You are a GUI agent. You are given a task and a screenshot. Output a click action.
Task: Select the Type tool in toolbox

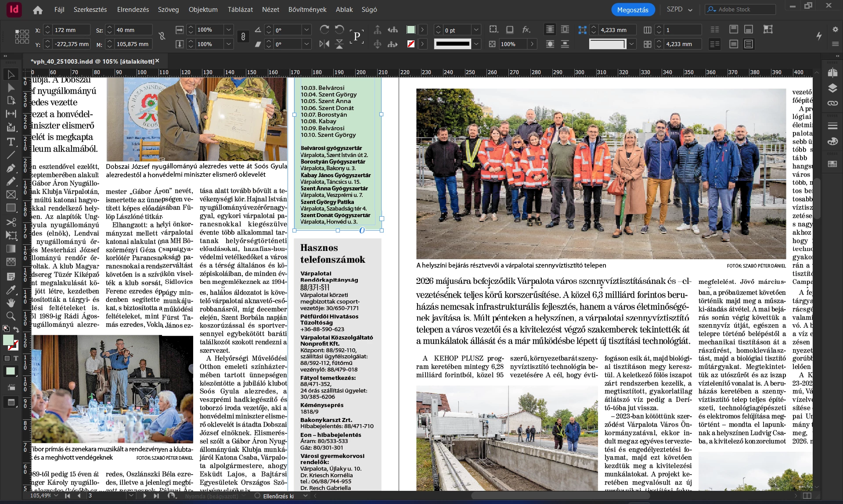click(x=11, y=142)
